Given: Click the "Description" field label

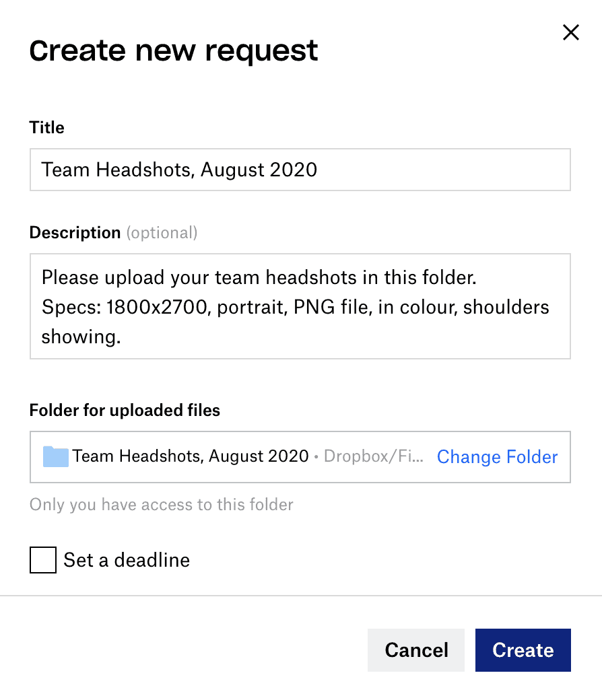Looking at the screenshot, I should click(x=75, y=233).
